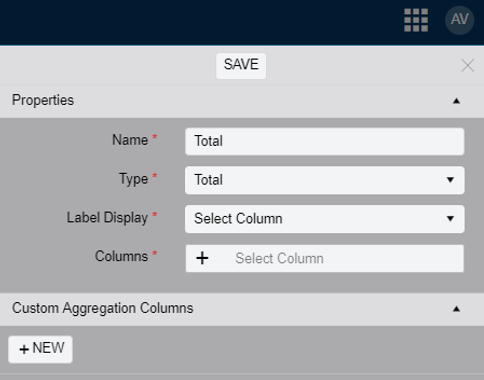Click the Label Display field label
The width and height of the screenshot is (484, 380).
[107, 218]
